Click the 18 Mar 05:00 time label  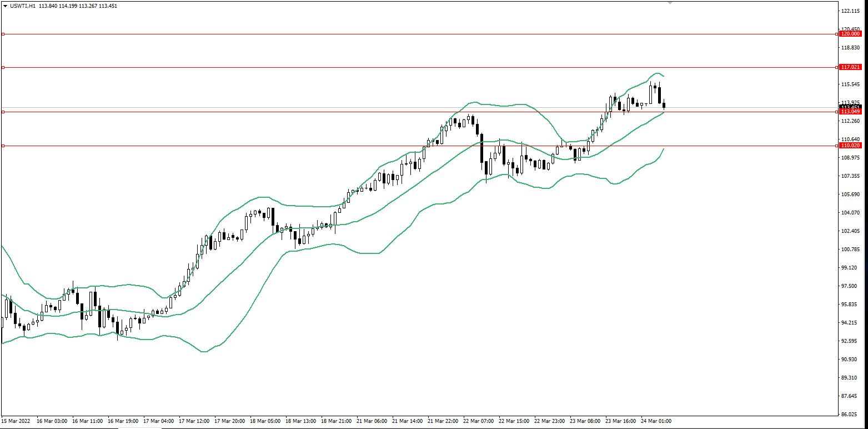click(265, 421)
